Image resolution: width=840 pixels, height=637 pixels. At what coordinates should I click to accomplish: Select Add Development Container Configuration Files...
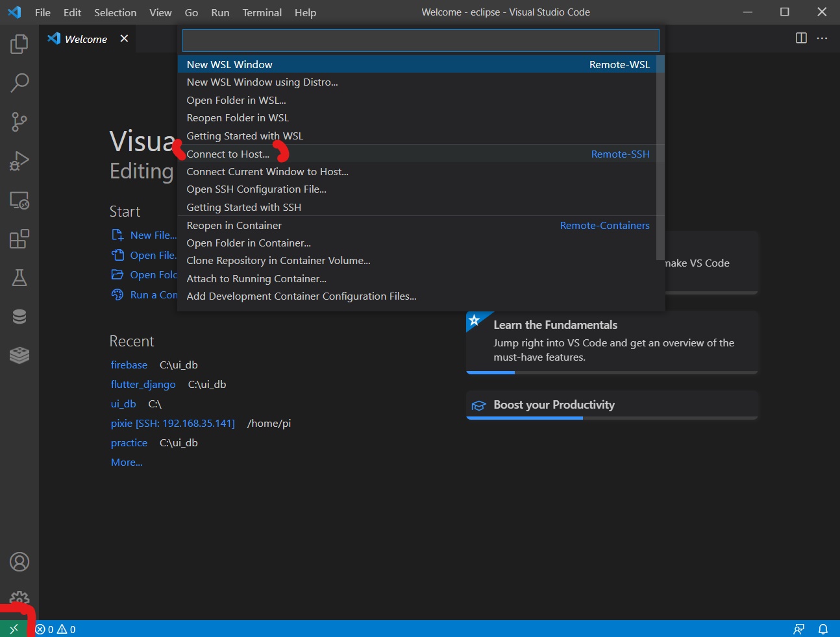[x=417, y=296]
